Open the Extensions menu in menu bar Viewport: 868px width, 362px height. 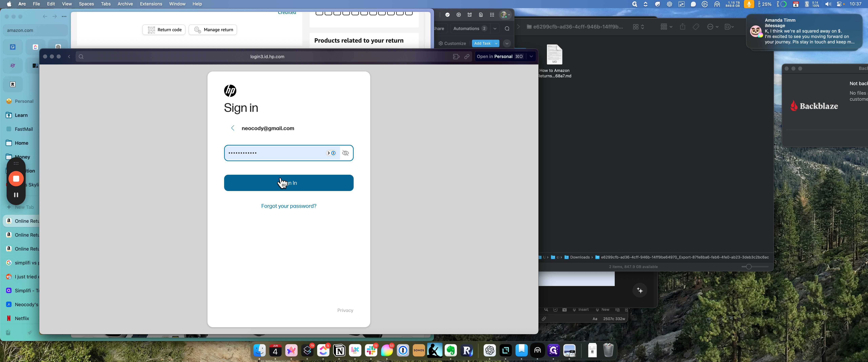pyautogui.click(x=151, y=4)
